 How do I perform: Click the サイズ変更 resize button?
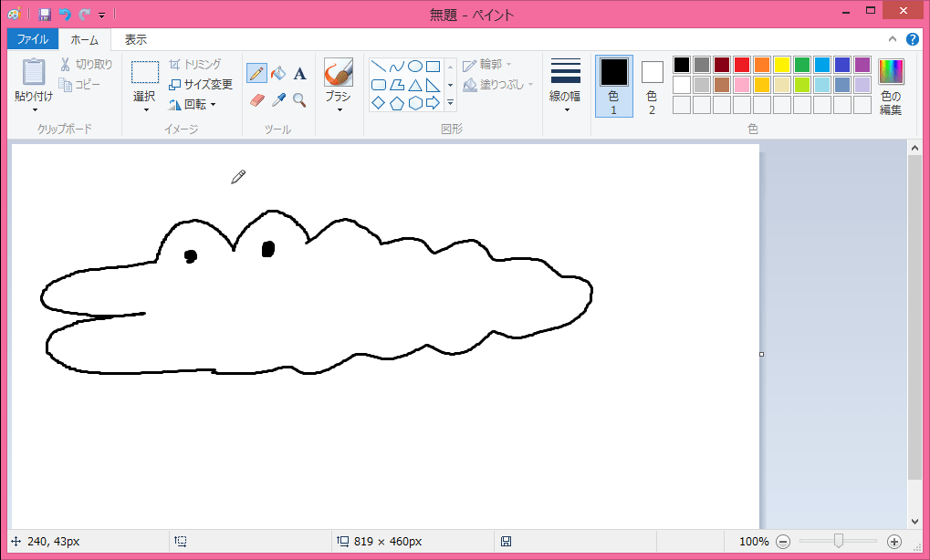(x=201, y=84)
